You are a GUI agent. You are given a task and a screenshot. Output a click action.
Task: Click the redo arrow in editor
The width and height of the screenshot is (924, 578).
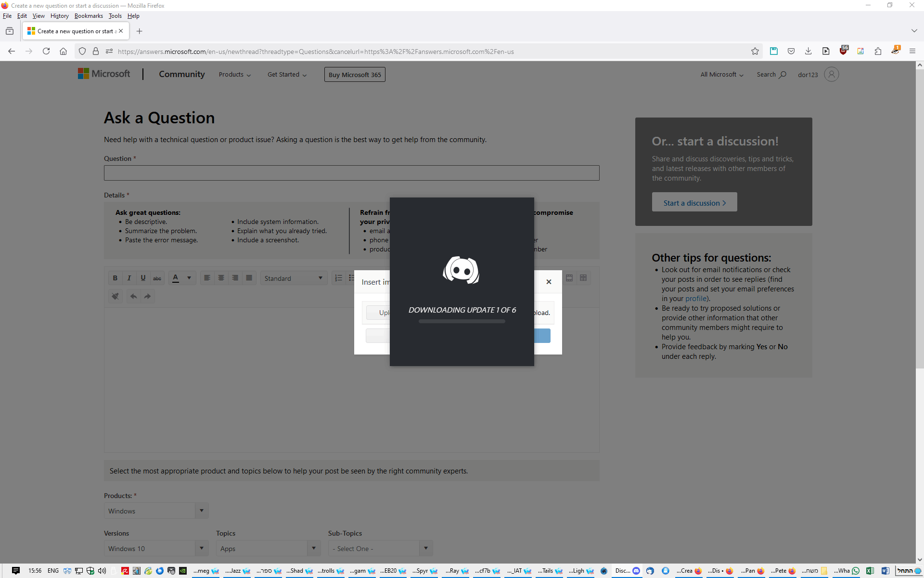[x=147, y=296]
